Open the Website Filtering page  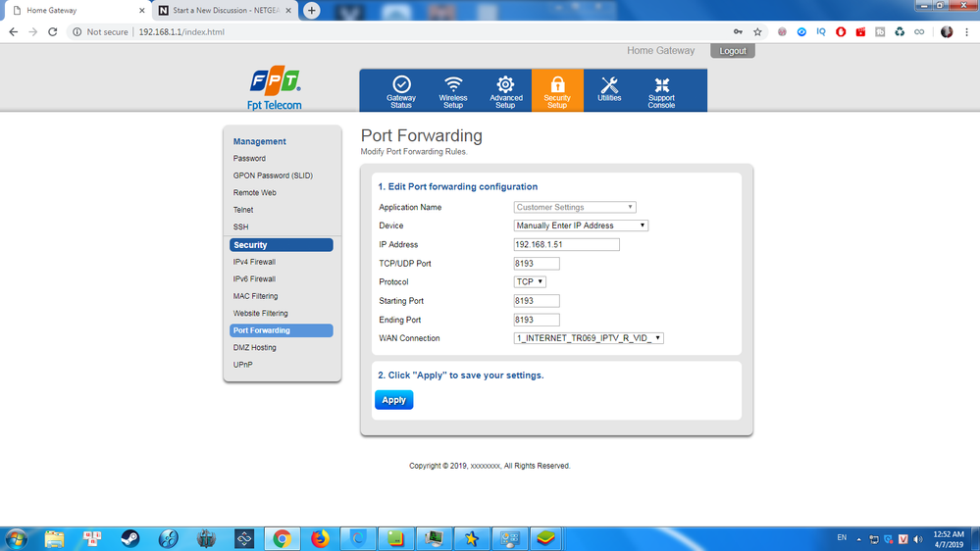(261, 314)
